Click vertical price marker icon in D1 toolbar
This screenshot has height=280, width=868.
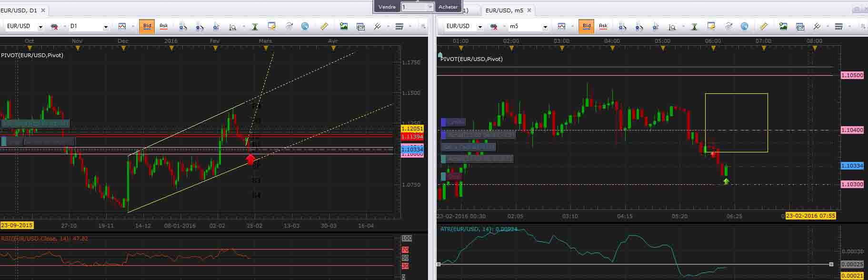(255, 27)
